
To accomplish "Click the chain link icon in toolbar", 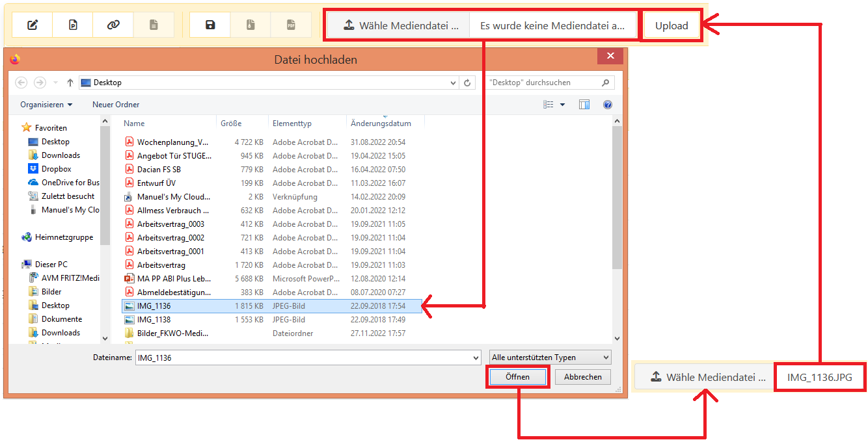I will [x=113, y=25].
